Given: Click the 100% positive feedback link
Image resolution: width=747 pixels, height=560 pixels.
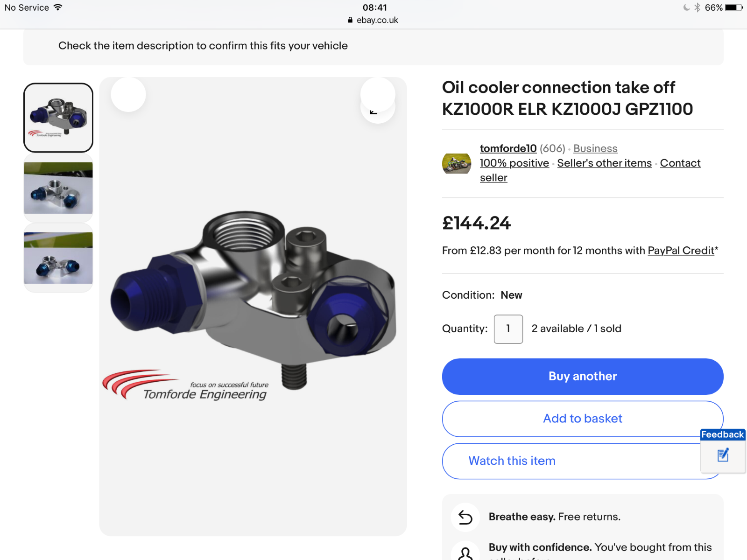Looking at the screenshot, I should (x=514, y=163).
